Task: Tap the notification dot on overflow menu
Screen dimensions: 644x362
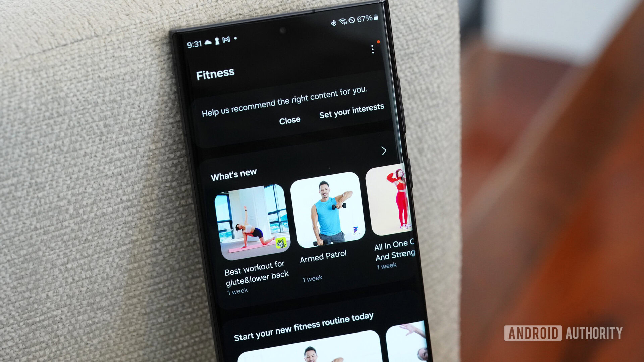Action: click(x=378, y=42)
